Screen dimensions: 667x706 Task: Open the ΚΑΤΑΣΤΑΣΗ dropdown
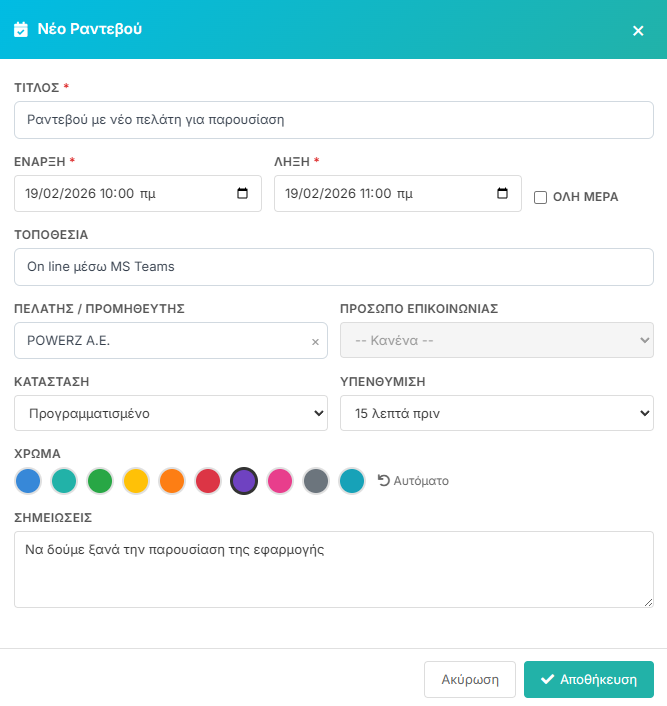pyautogui.click(x=171, y=413)
